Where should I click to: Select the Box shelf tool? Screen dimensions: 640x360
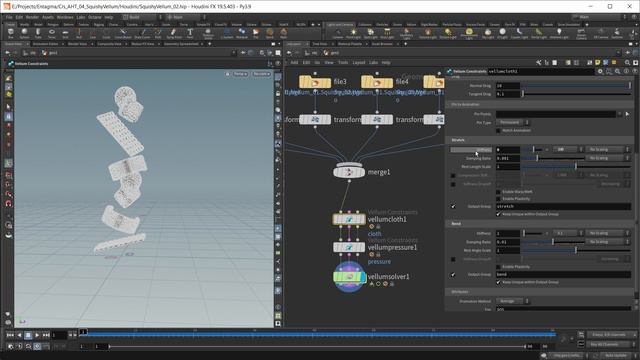tap(11, 33)
